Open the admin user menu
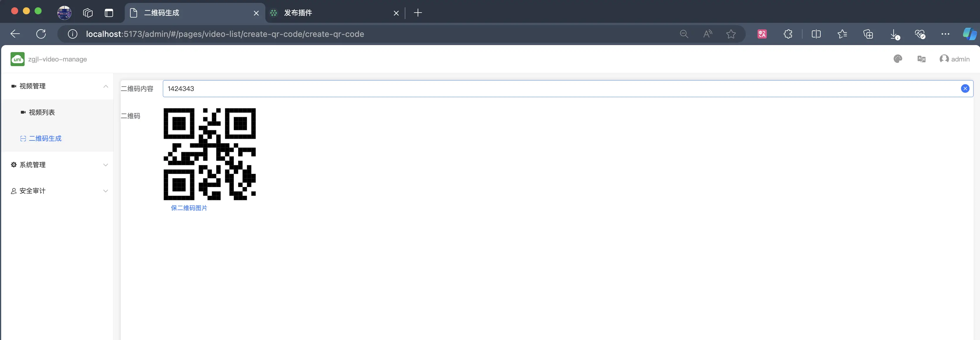 [x=955, y=59]
